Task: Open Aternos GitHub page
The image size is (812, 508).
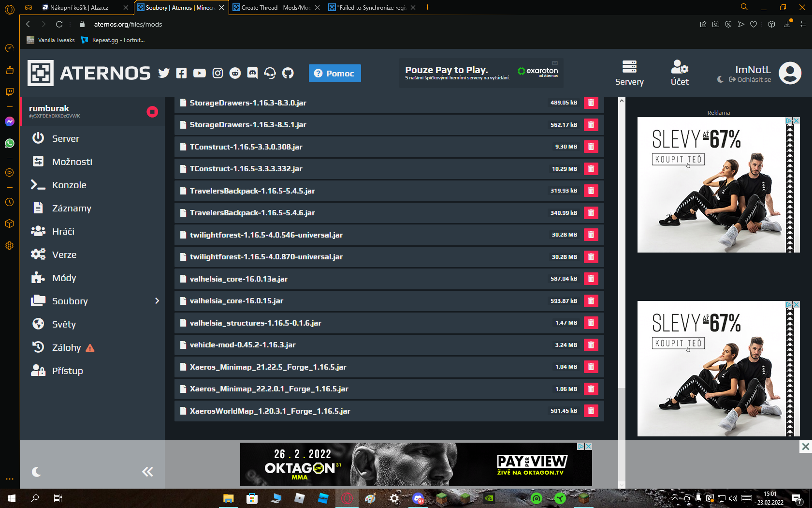Action: (288, 73)
